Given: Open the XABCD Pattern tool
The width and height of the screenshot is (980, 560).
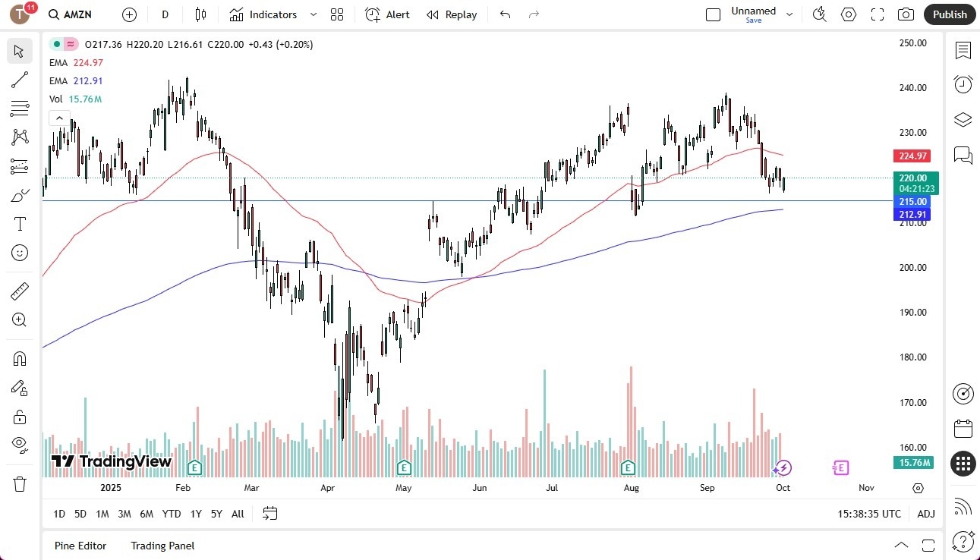Looking at the screenshot, I should coord(19,137).
